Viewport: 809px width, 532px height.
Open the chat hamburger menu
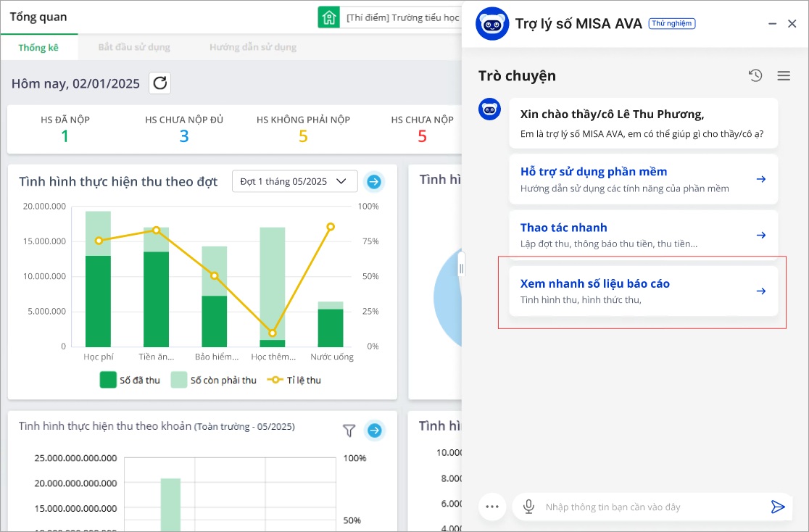click(784, 76)
